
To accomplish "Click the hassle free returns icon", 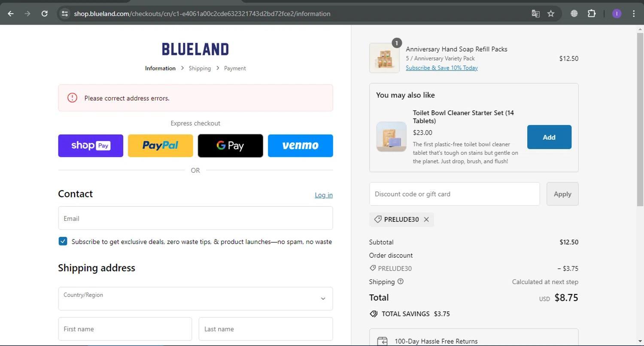I will tap(382, 341).
